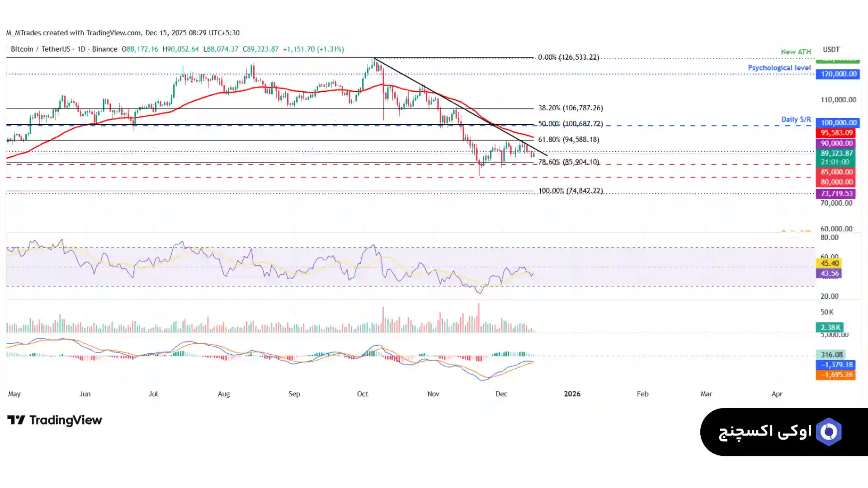
Task: Click the purple 73,719.53 price label
Action: point(836,193)
